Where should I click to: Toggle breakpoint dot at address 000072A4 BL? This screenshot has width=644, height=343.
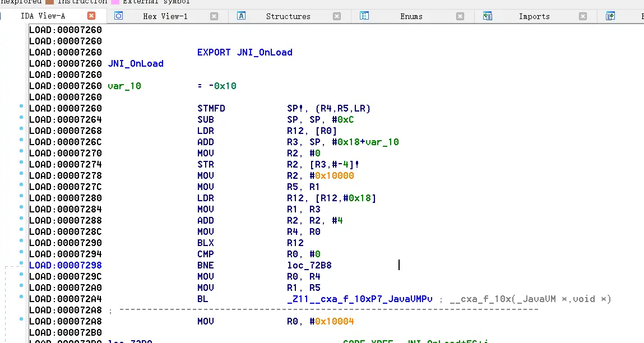coord(21,296)
